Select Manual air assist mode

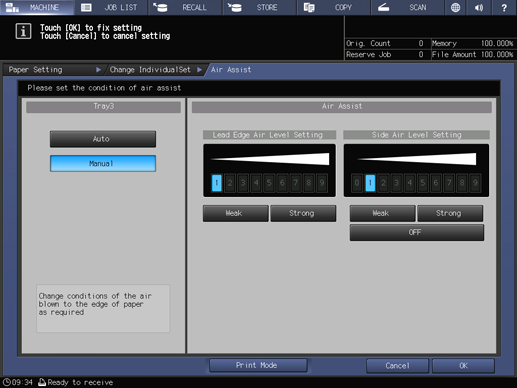pos(103,164)
